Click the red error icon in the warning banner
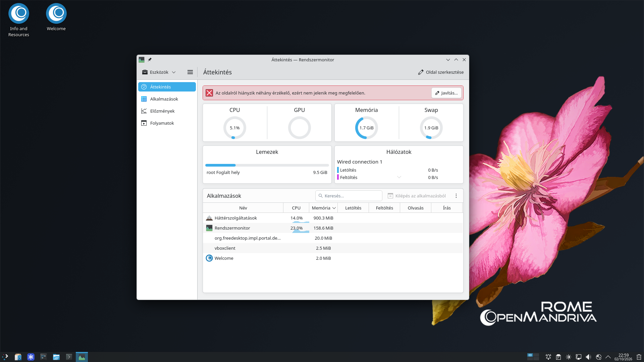Viewport: 644px width, 362px height. pyautogui.click(x=209, y=93)
